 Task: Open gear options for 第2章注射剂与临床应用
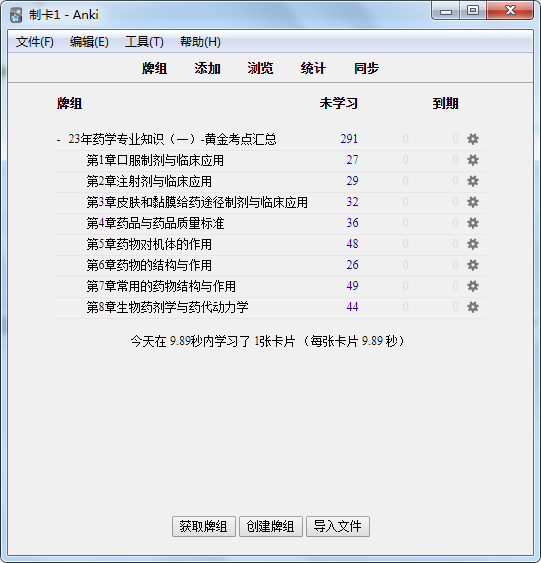473,181
